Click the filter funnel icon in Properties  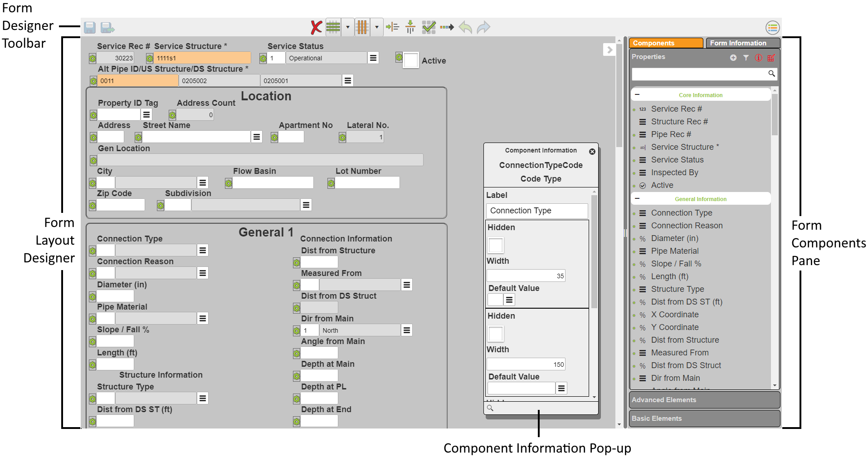[x=746, y=58]
